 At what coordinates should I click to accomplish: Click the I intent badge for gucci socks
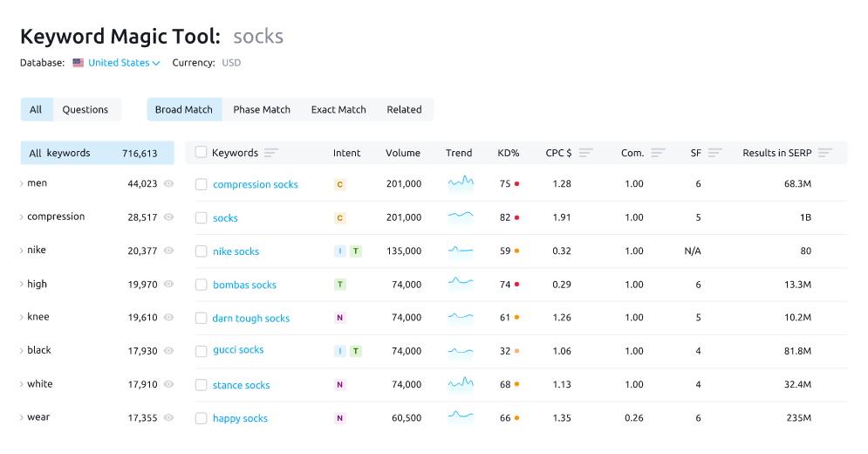(340, 351)
